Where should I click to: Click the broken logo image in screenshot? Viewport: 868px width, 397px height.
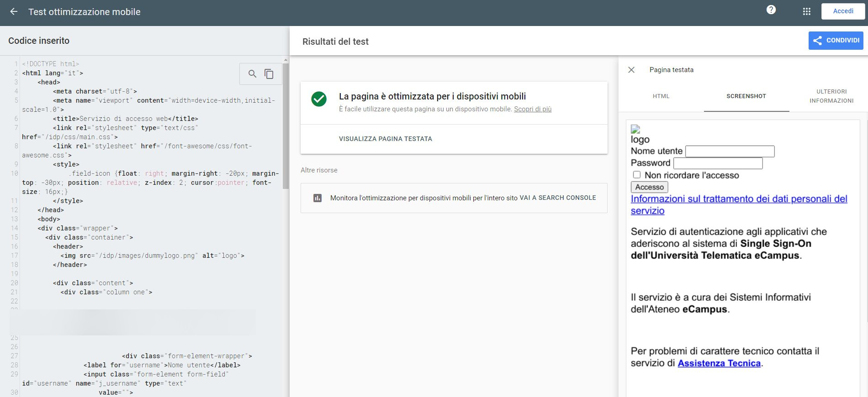click(x=635, y=129)
